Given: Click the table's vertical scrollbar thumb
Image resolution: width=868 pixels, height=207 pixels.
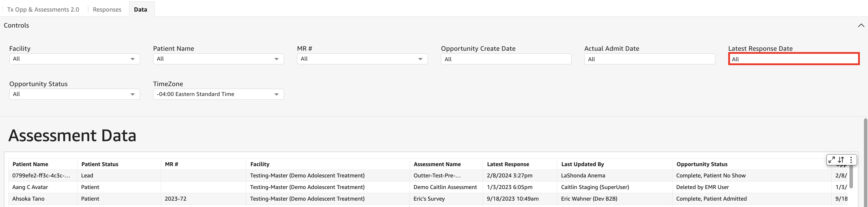Looking at the screenshot, I should [x=851, y=177].
